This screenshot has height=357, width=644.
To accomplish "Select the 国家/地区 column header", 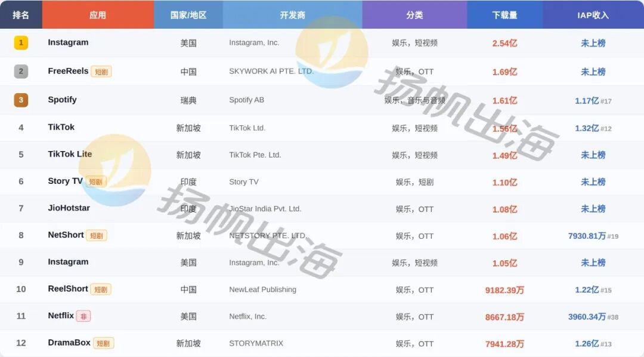I will tap(188, 15).
